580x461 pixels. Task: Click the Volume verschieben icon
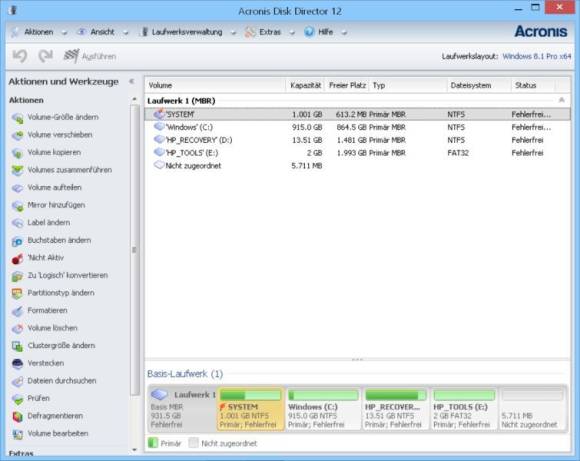(x=17, y=135)
